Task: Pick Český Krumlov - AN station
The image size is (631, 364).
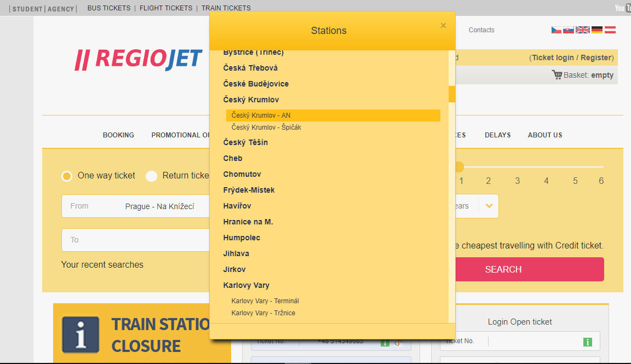Action: click(x=261, y=115)
